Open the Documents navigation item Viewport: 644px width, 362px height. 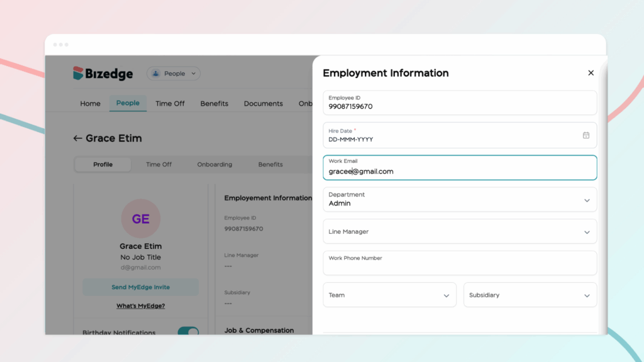(x=263, y=104)
